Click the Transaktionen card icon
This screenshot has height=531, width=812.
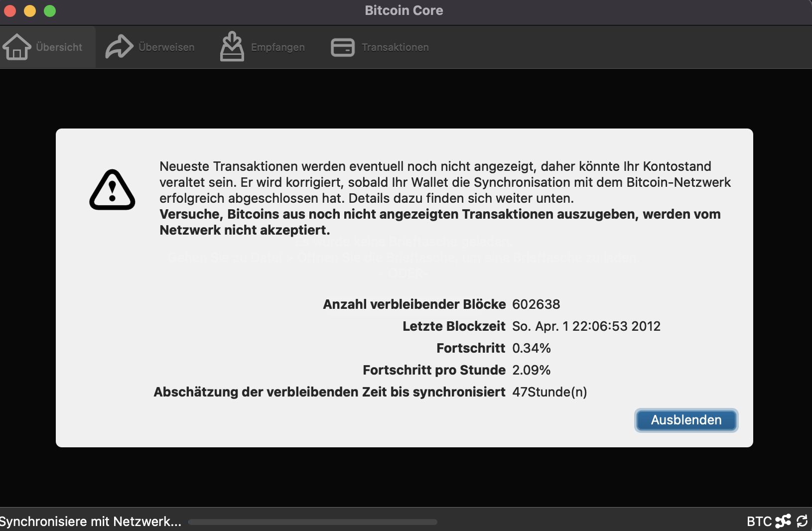tap(343, 47)
